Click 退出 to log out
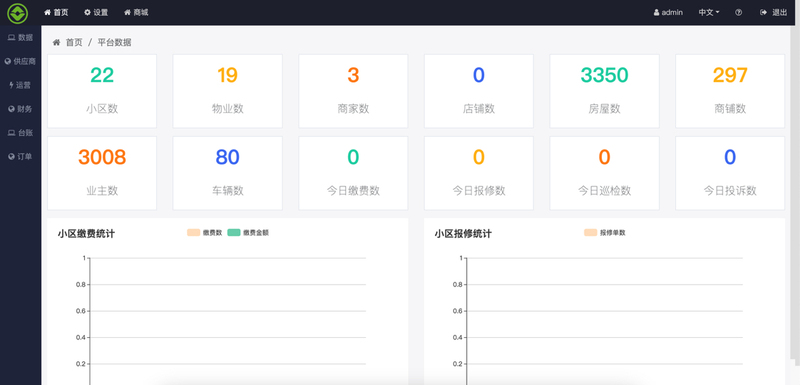Screen dimensions: 800x385 (x=773, y=12)
